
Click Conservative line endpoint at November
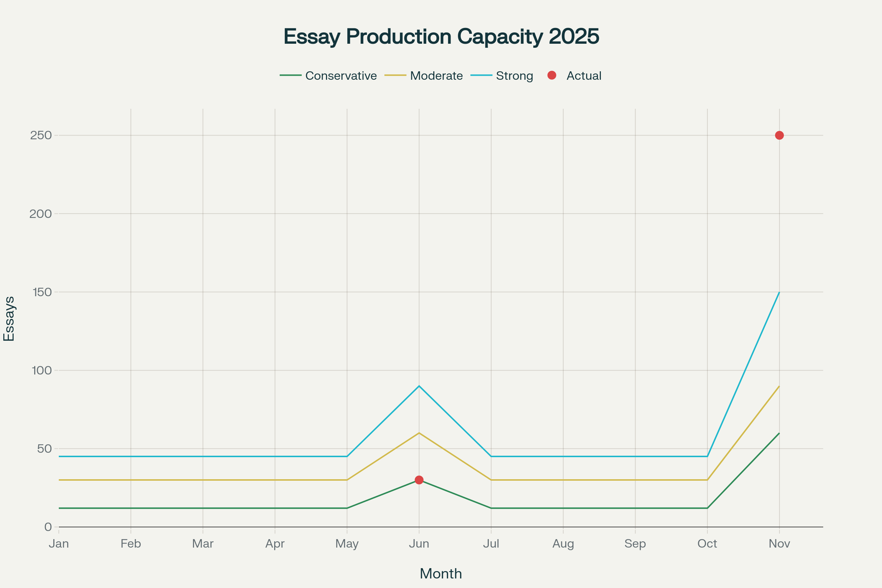779,433
